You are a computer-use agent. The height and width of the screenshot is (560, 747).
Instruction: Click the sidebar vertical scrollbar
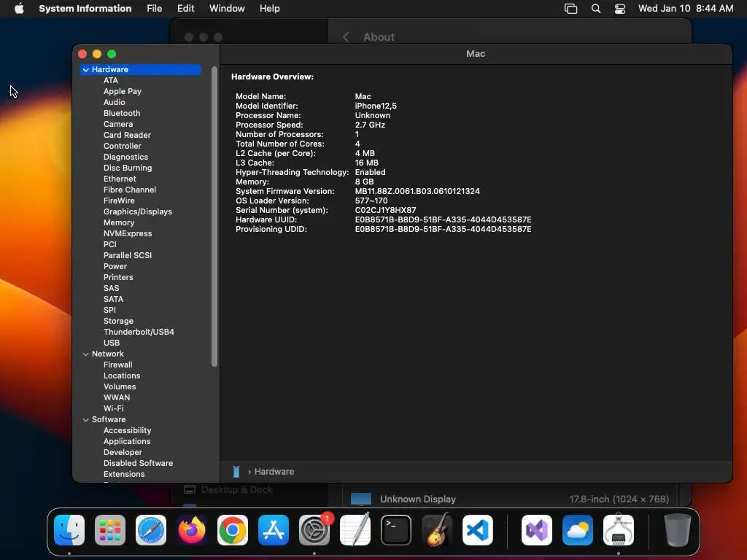pos(214,217)
